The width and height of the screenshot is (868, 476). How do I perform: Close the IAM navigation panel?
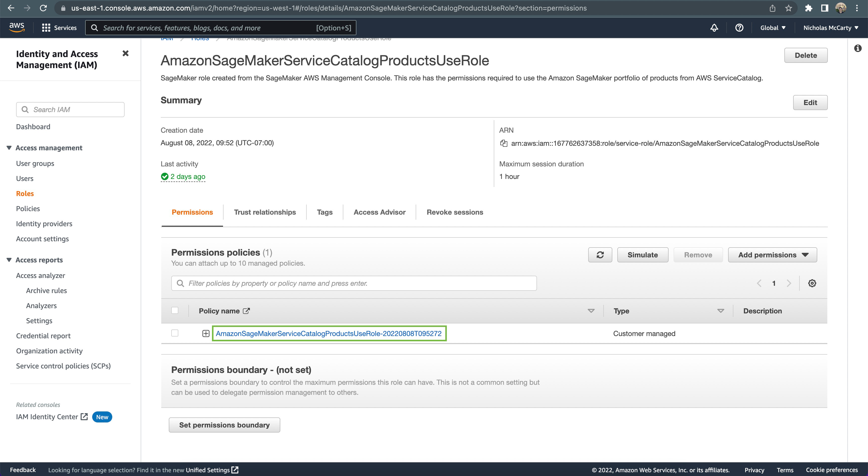point(125,53)
